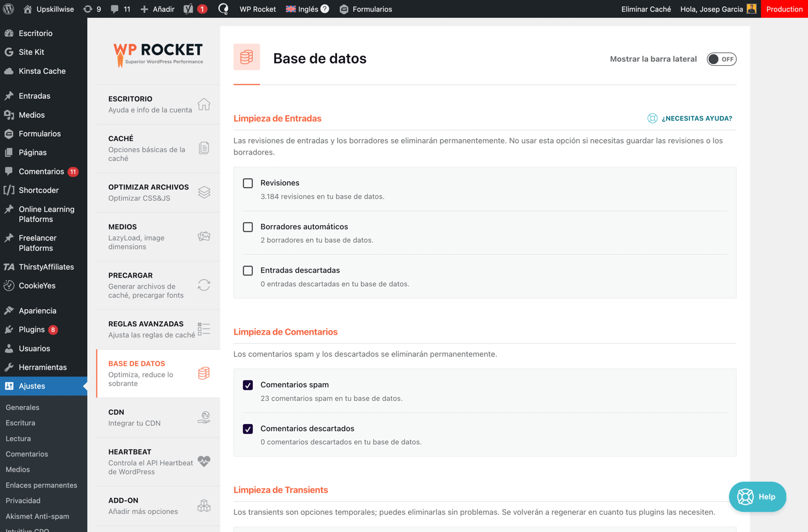Click the WordPress logo in admin bar
This screenshot has height=532, width=808.
pos(9,9)
